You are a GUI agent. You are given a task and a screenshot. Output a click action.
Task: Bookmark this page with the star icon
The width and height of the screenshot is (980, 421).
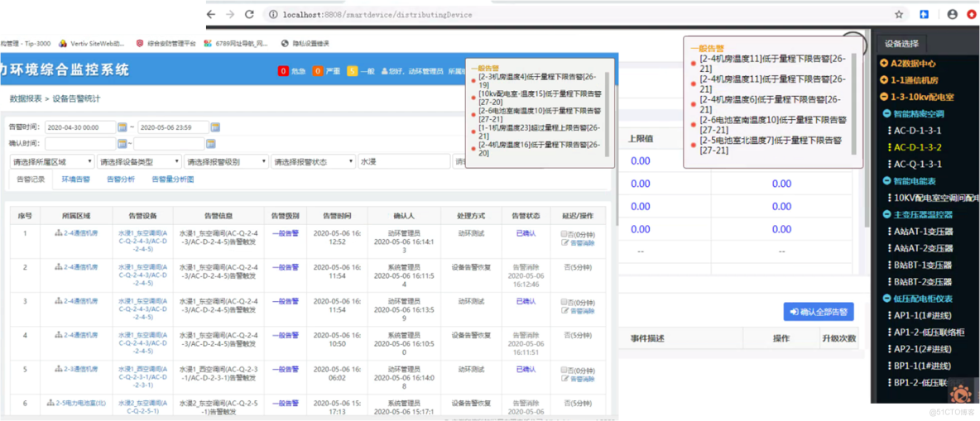[899, 14]
